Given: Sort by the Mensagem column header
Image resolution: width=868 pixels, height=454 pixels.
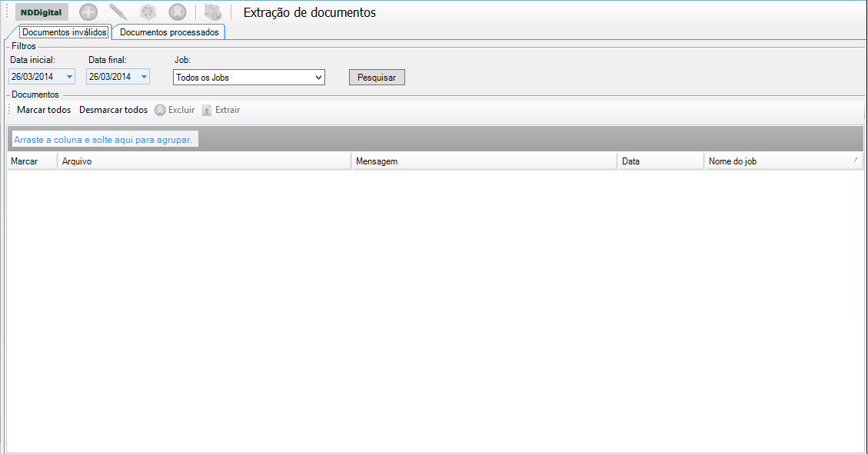Looking at the screenshot, I should [x=484, y=161].
